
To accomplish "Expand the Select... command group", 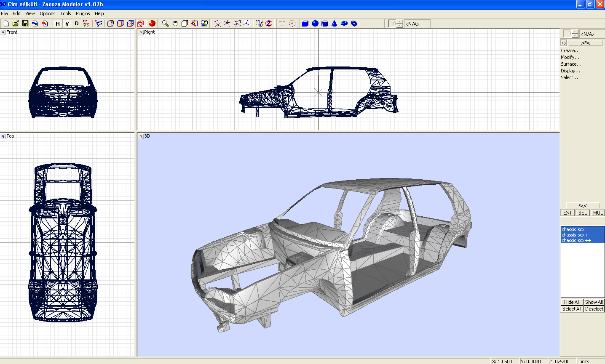I will pyautogui.click(x=569, y=77).
